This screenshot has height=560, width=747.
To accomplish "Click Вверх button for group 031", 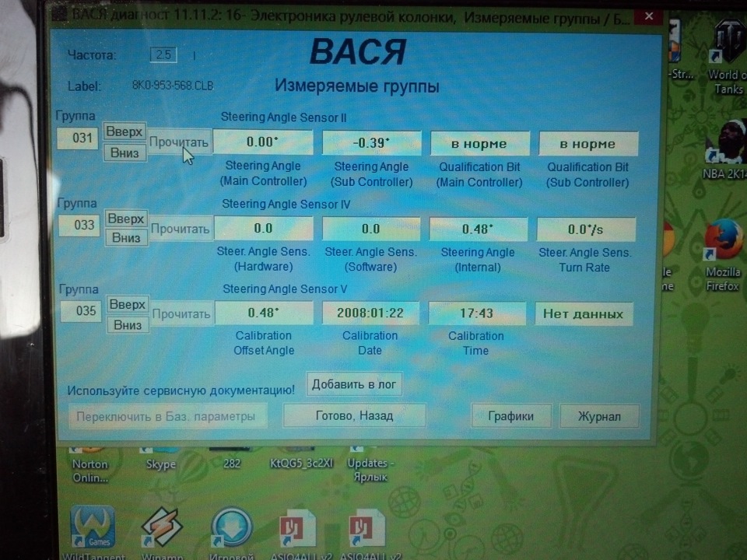I will 124,132.
